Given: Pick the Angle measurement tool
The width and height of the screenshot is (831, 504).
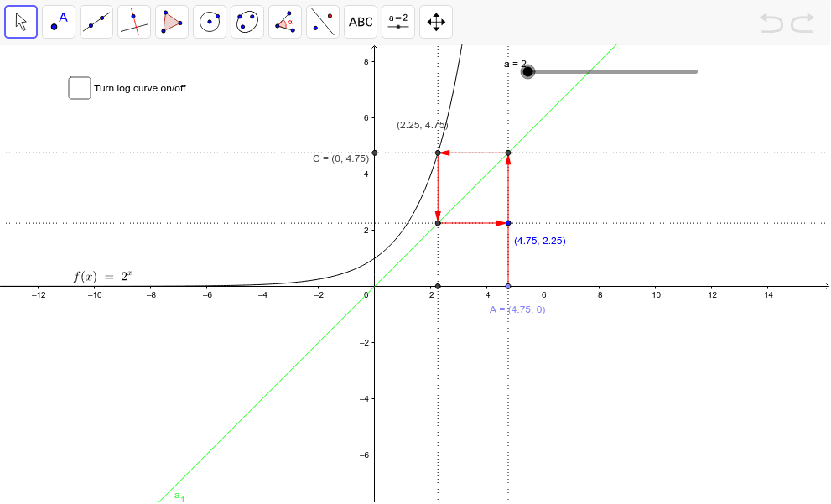Looking at the screenshot, I should click(x=285, y=22).
